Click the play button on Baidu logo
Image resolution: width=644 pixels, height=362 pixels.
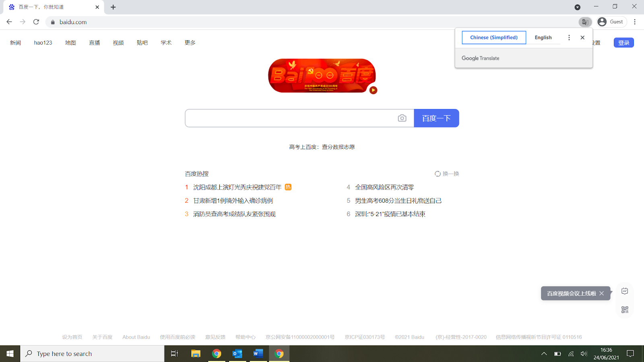(373, 90)
